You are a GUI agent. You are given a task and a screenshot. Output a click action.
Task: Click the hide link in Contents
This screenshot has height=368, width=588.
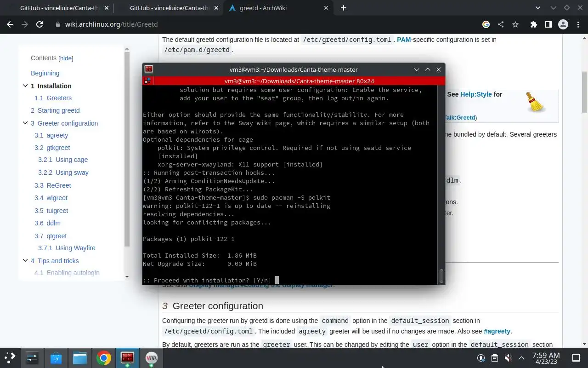(x=66, y=58)
